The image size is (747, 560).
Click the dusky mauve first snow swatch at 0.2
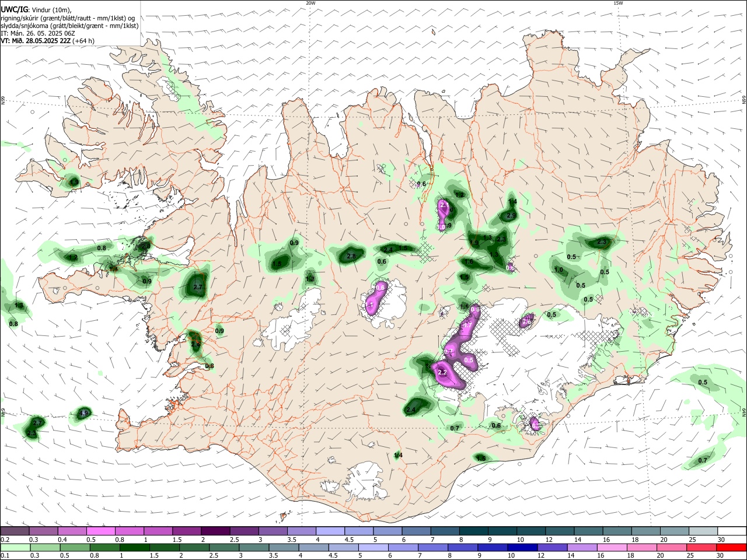[x=15, y=531]
